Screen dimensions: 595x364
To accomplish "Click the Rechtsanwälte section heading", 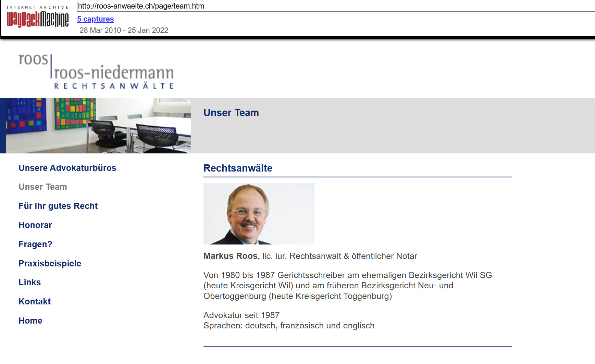I will 238,168.
